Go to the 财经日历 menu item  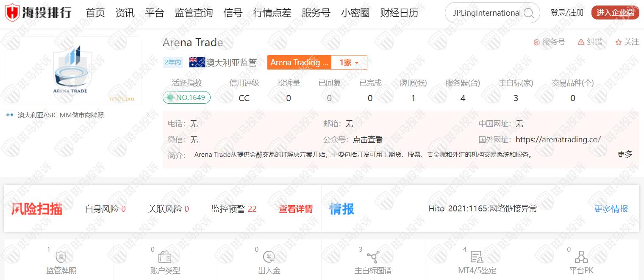[399, 13]
